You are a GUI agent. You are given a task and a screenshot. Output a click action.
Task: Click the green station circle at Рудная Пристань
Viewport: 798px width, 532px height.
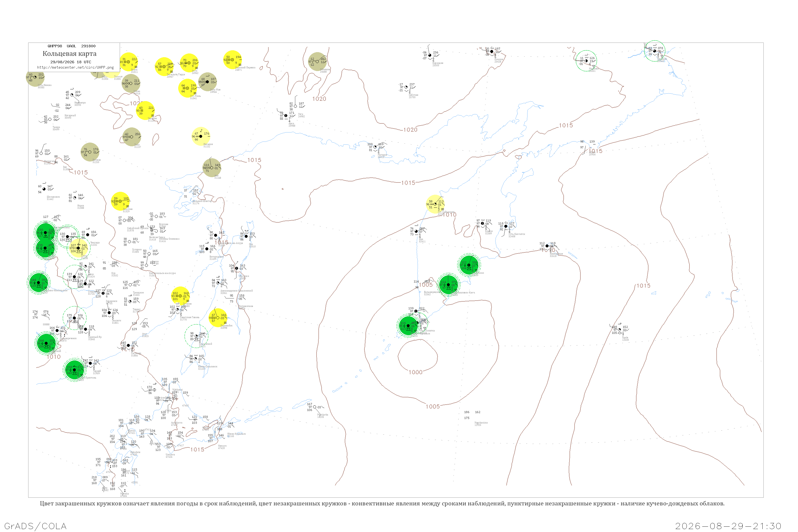[x=74, y=370]
